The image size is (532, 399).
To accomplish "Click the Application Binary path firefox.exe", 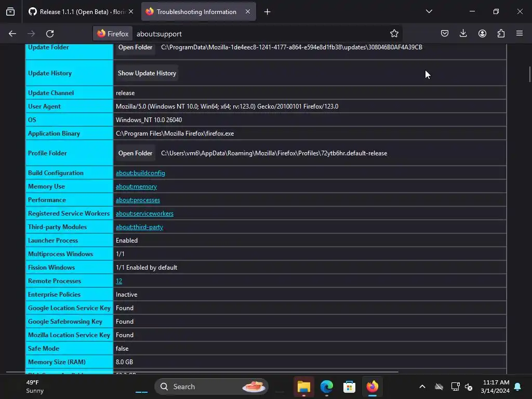I will [175, 134].
